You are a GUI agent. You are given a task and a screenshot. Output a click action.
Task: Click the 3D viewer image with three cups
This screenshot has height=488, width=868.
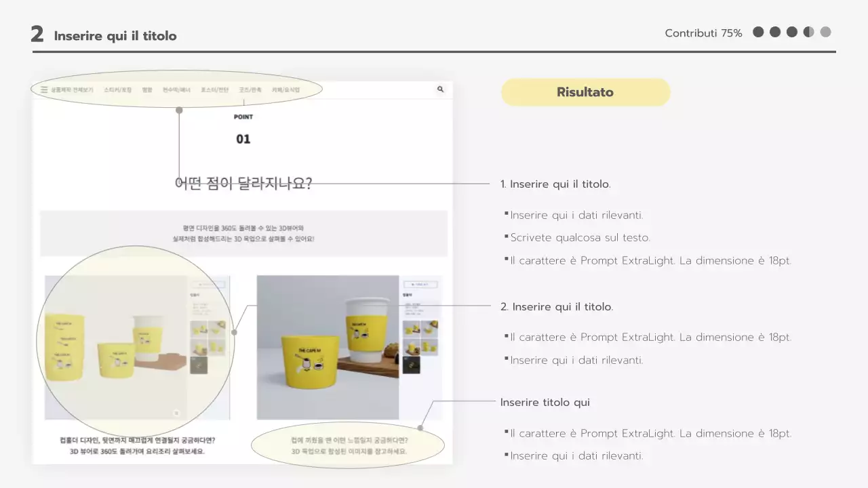pyautogui.click(x=115, y=347)
